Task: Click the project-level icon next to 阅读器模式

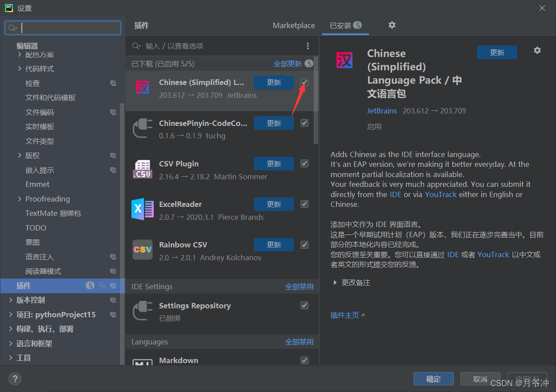Action: 113,271
